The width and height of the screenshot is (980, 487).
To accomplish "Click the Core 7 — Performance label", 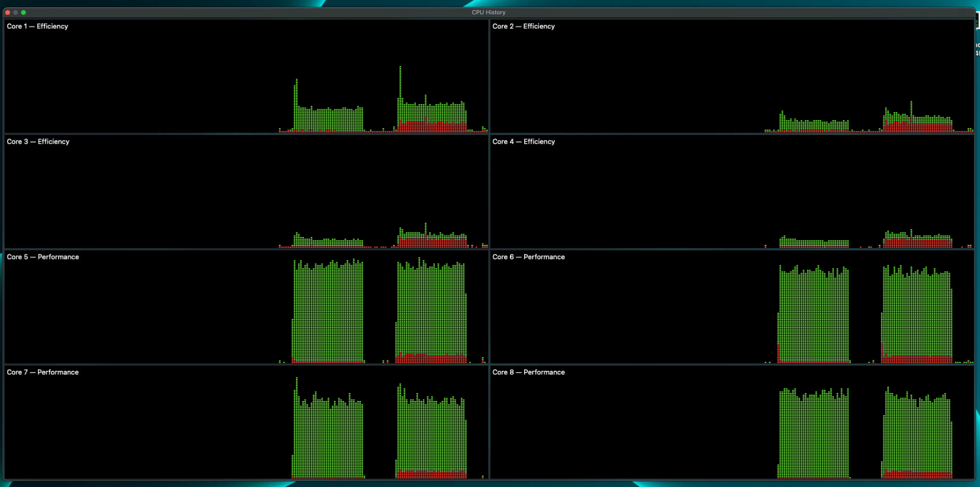I will click(43, 373).
